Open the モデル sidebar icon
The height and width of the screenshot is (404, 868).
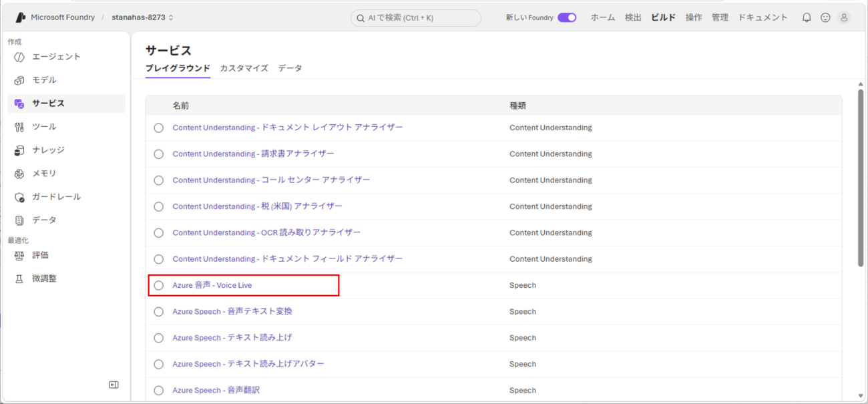(x=19, y=80)
